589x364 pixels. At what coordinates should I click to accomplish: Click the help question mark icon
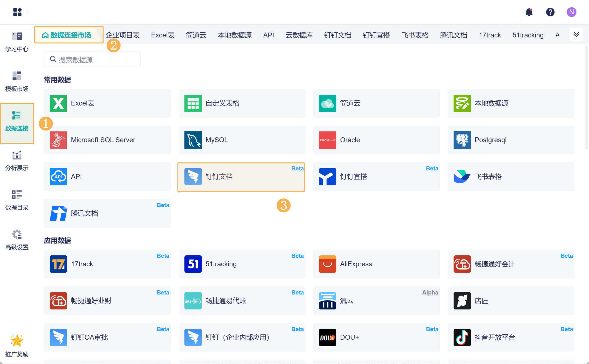(x=550, y=12)
